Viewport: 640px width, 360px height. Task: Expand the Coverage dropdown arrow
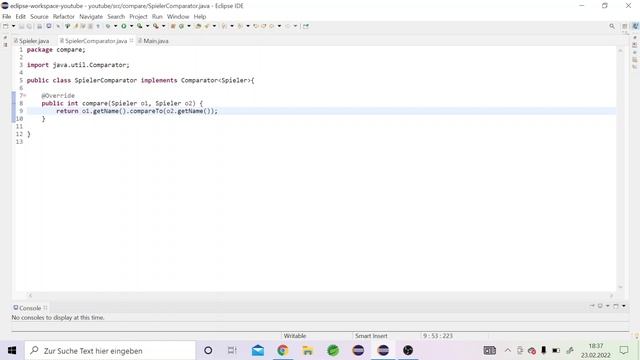(x=147, y=26)
